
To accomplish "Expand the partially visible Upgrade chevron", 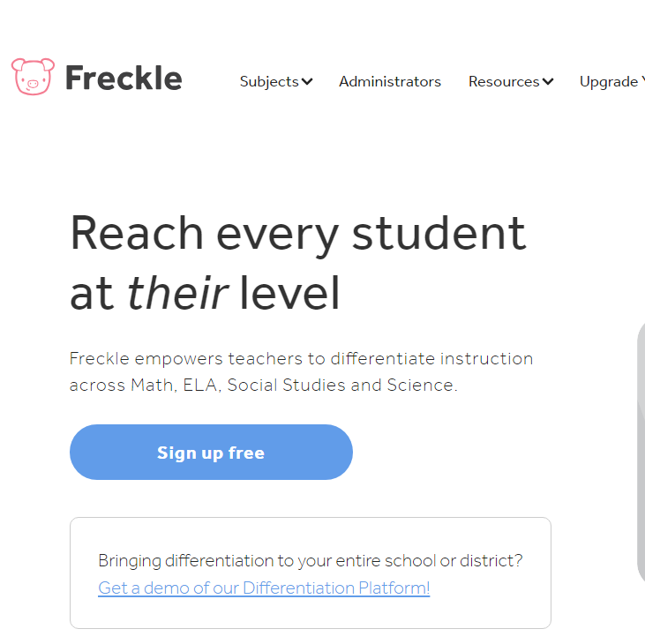I will (x=643, y=80).
